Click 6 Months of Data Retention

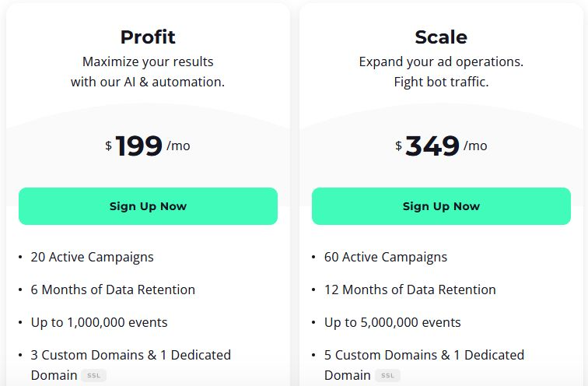[113, 289]
